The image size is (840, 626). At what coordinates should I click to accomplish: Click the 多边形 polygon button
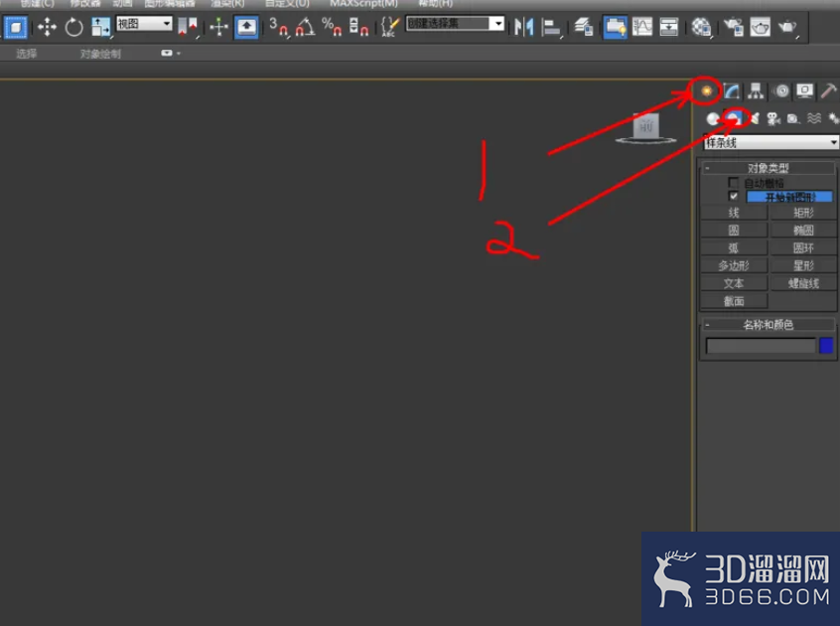(x=734, y=266)
